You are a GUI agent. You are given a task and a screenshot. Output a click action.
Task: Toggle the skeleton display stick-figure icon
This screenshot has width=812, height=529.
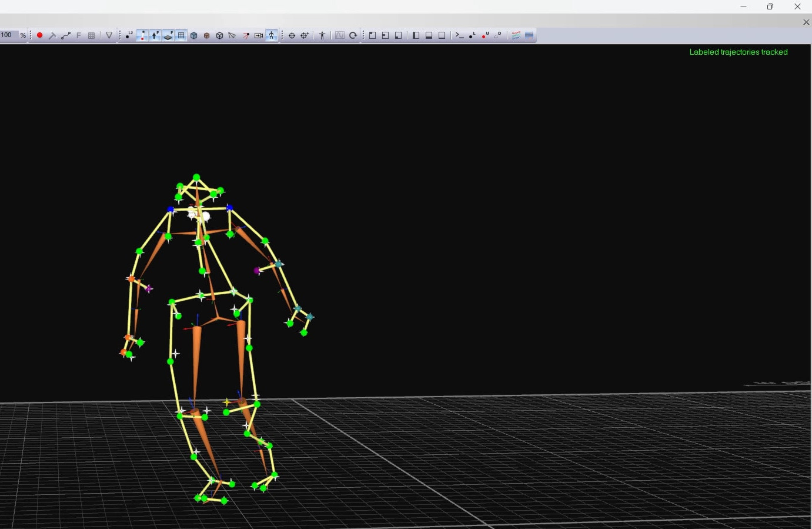coord(272,35)
